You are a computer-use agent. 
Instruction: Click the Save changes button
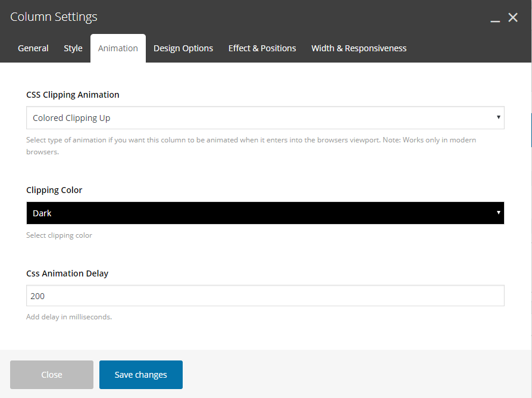(141, 375)
